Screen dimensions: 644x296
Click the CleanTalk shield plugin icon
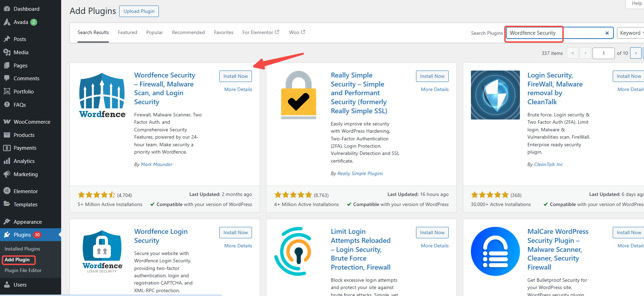pyautogui.click(x=495, y=95)
